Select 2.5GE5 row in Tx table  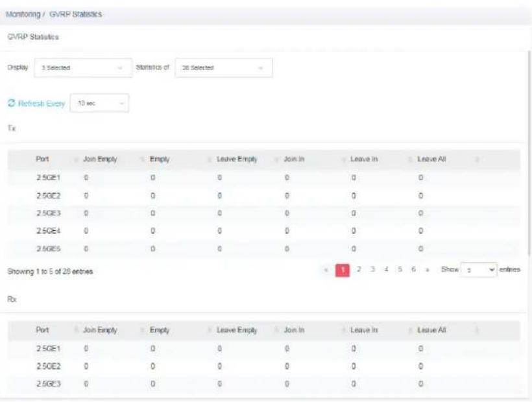pos(263,249)
